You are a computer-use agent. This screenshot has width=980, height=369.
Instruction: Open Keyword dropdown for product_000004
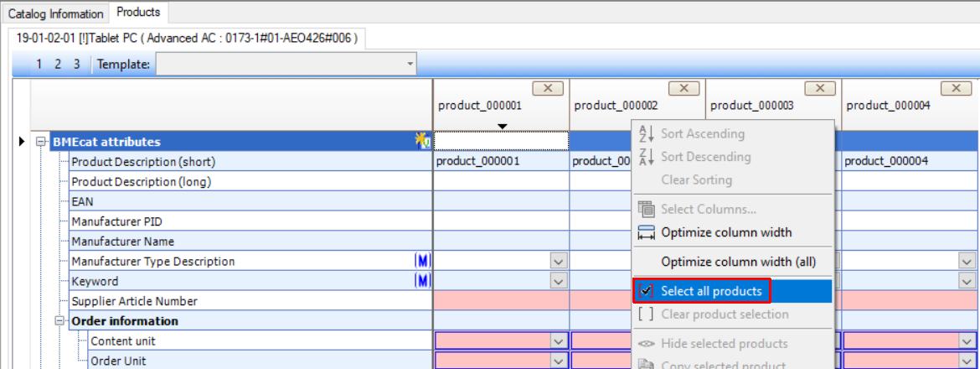[967, 281]
